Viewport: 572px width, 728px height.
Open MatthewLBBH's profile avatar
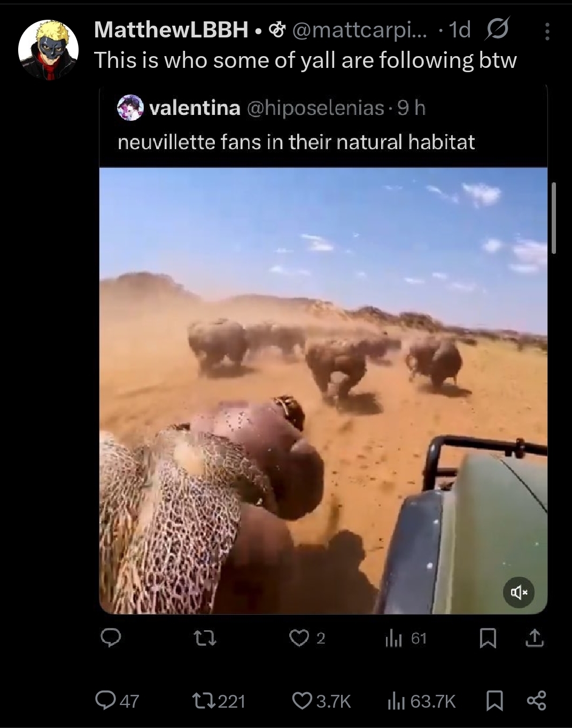pyautogui.click(x=48, y=50)
